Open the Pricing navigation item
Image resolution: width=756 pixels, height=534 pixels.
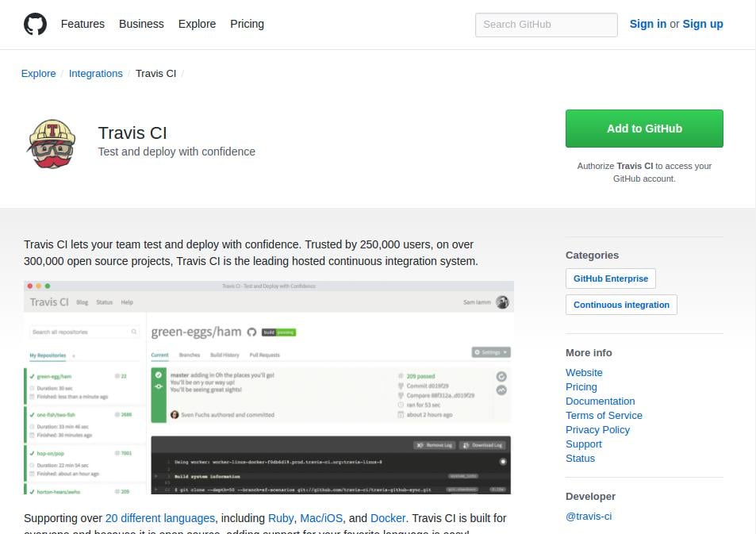tap(247, 24)
